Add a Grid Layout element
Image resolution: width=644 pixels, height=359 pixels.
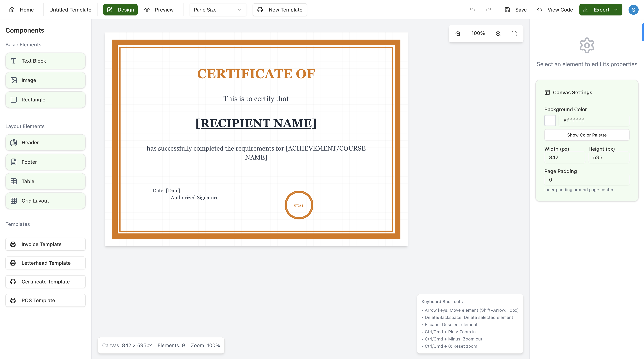[x=46, y=201]
